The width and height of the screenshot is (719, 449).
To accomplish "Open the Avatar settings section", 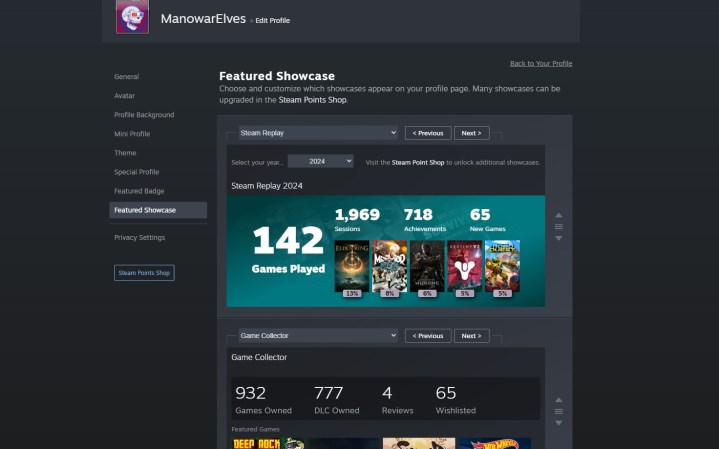I will pos(125,96).
